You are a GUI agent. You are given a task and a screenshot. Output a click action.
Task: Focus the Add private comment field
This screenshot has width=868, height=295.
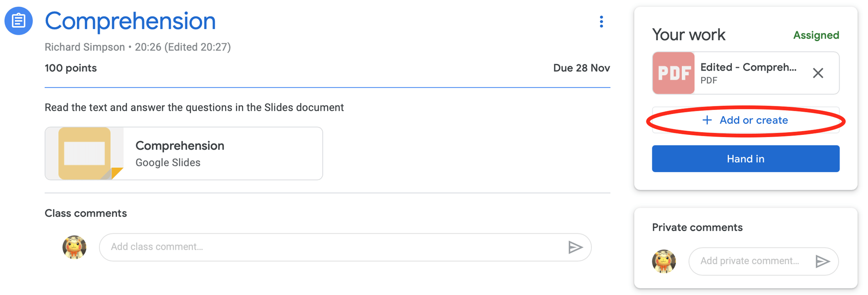click(x=751, y=261)
